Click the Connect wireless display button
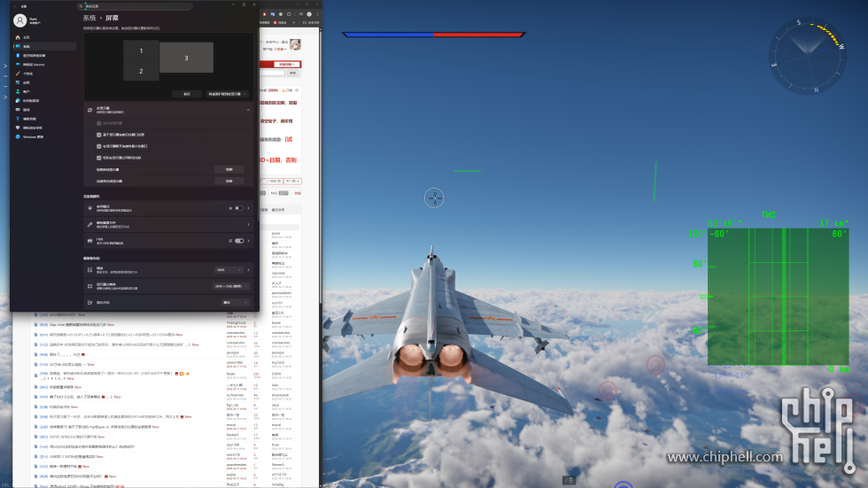The width and height of the screenshot is (868, 488). point(229,181)
